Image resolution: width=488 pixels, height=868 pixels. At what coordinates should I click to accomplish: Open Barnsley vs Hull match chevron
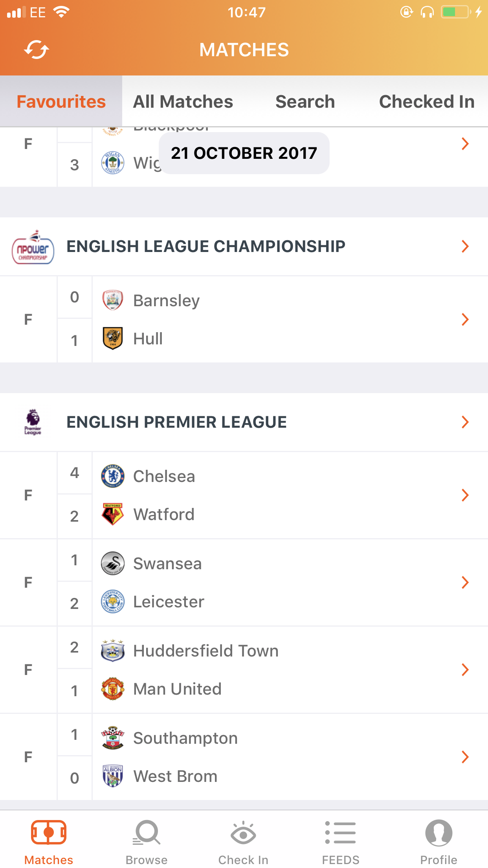coord(465,320)
